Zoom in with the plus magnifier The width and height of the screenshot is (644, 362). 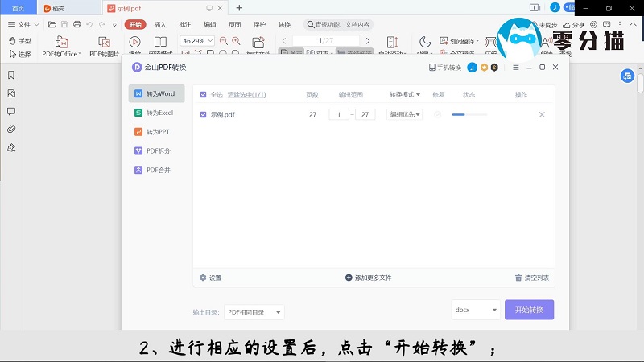236,41
